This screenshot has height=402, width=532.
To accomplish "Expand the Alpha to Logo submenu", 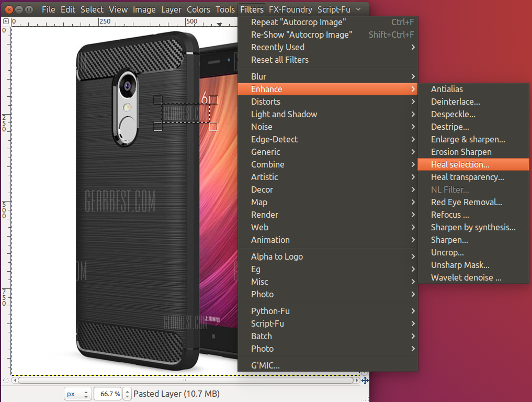I will click(328, 256).
